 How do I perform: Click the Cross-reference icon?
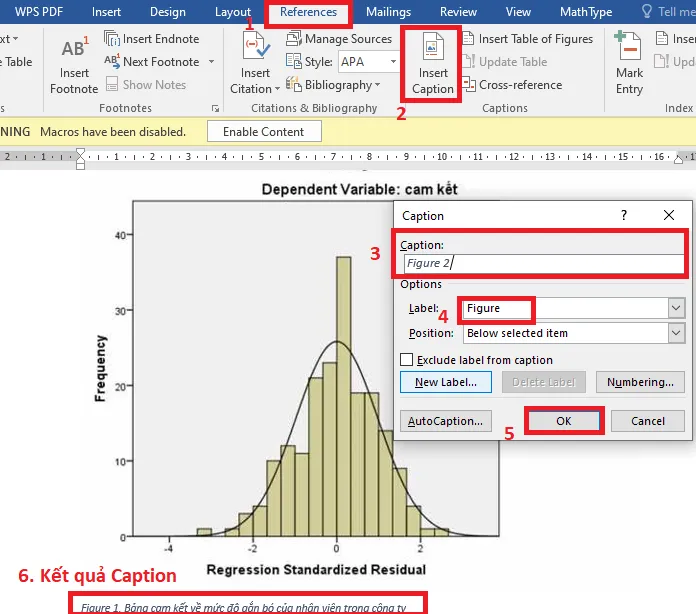pos(469,85)
